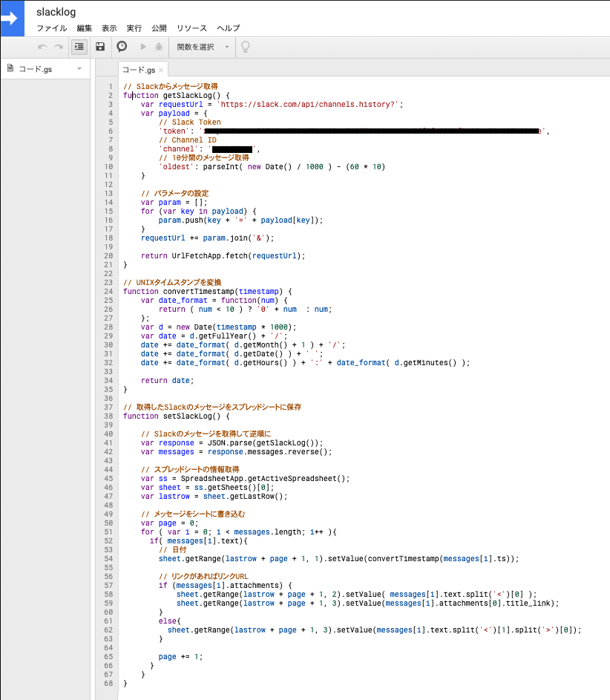Click the 'var param = [];' line
The width and height of the screenshot is (610, 700).
point(174,203)
